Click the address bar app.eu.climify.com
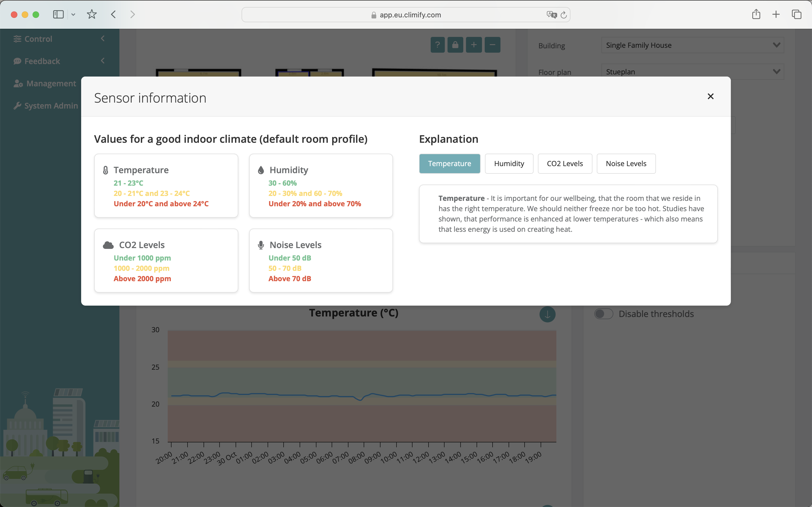Screen dimensions: 812x507 pos(406,15)
